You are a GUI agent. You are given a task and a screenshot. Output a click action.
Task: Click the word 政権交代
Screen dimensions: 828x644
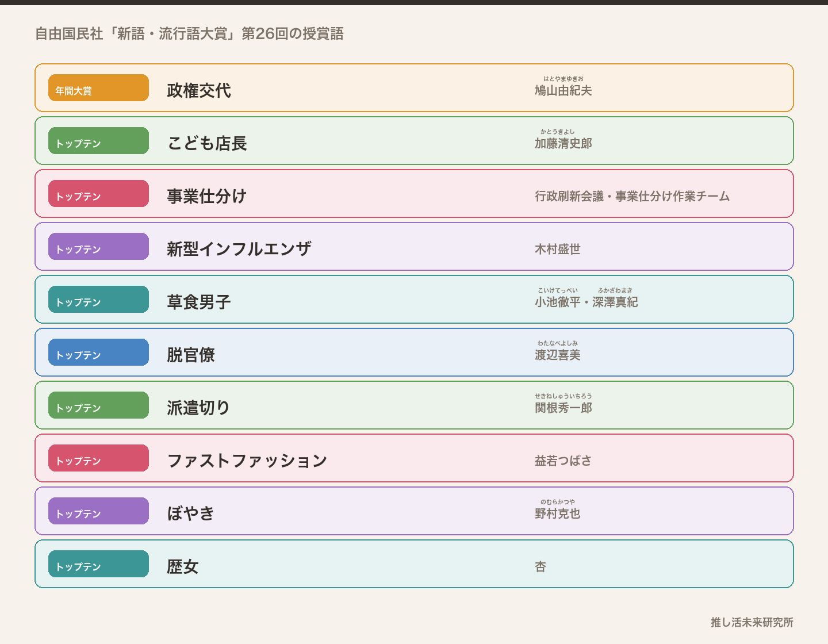(x=199, y=90)
